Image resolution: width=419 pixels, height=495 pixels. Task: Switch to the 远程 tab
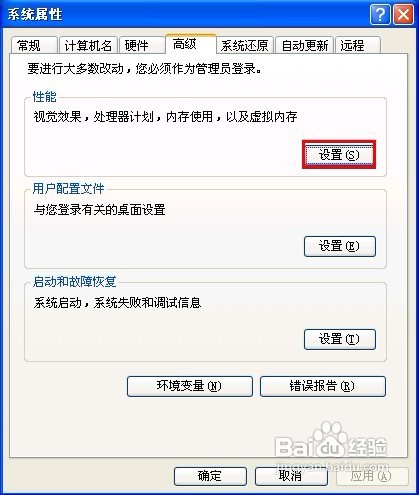pos(358,45)
